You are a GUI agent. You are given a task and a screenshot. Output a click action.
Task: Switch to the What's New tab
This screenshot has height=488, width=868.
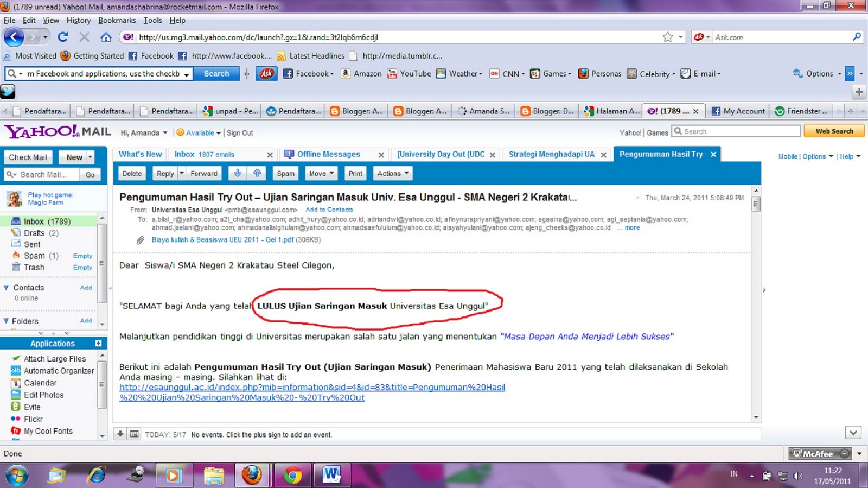(140, 154)
